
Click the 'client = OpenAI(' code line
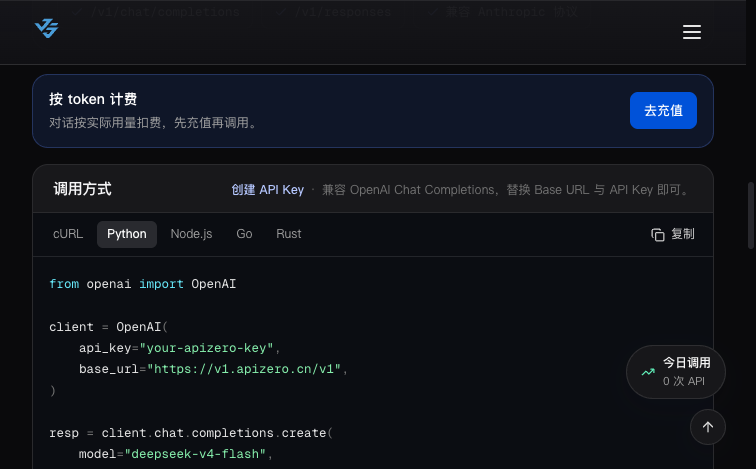pyautogui.click(x=108, y=327)
